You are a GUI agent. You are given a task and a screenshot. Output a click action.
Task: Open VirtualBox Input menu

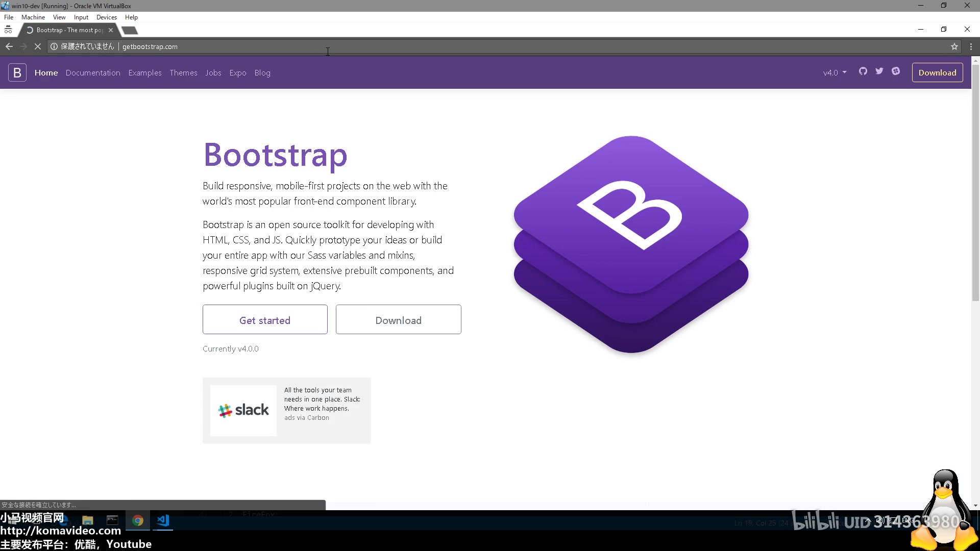(81, 17)
